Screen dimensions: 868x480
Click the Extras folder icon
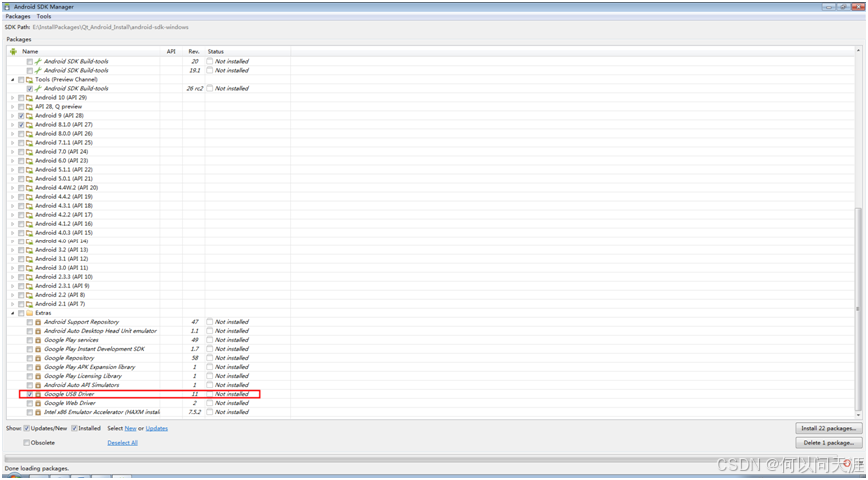(x=29, y=313)
